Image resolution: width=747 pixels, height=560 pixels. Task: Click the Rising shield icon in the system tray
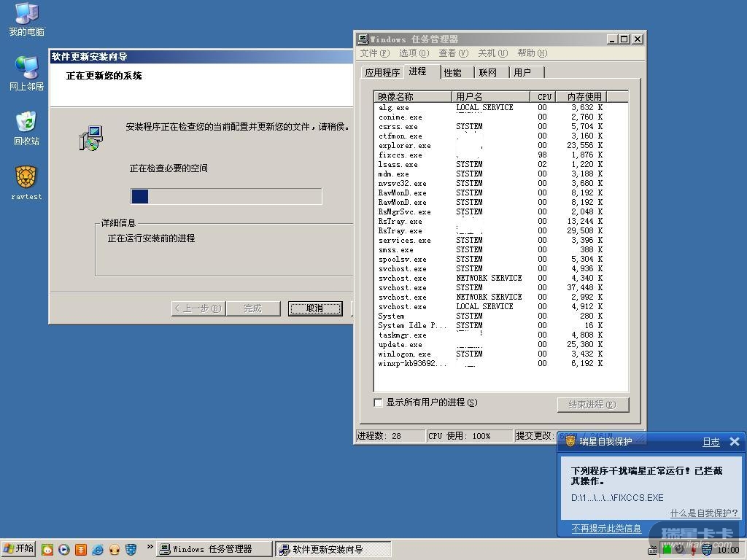(707, 550)
